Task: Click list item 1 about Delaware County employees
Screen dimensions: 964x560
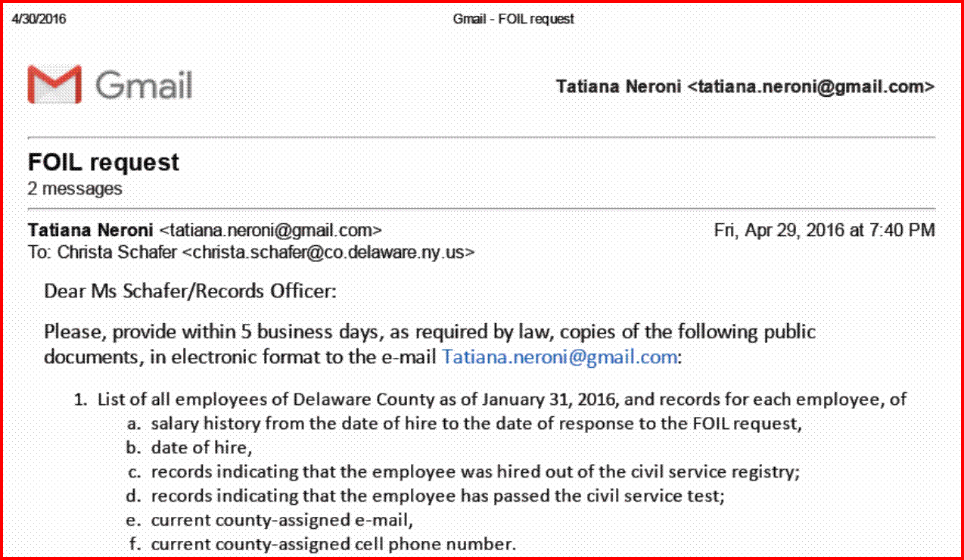Action: pos(501,400)
